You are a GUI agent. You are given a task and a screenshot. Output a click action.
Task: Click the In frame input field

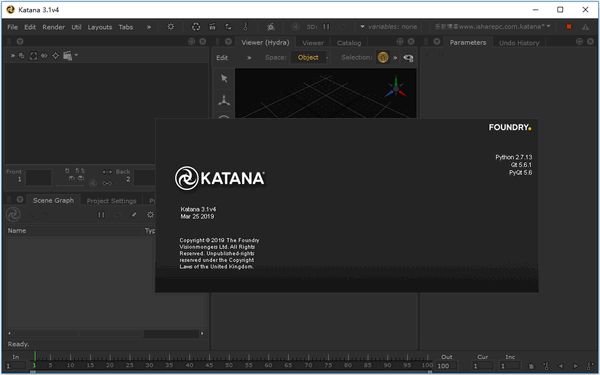click(x=16, y=366)
